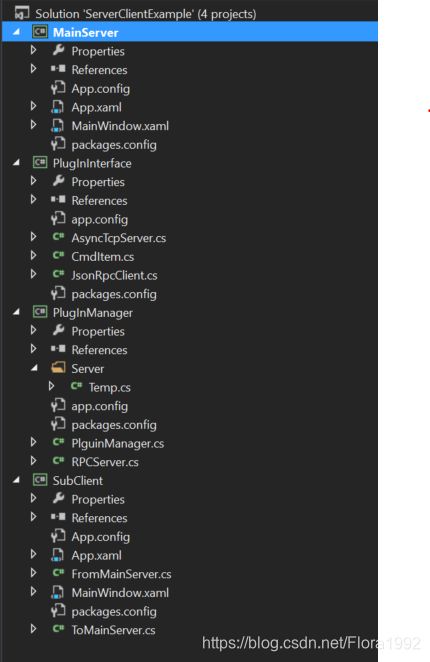Click the wrench icon of MainServer Properties
This screenshot has height=662, width=430.
58,51
